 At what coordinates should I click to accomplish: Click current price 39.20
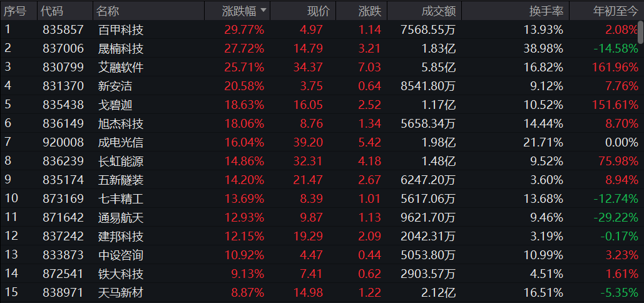(308, 143)
